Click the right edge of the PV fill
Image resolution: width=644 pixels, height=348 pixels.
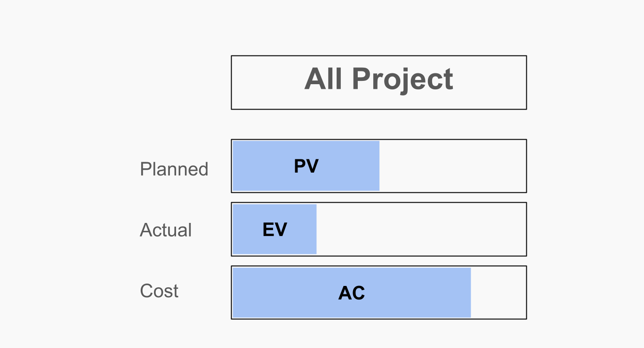(x=379, y=166)
